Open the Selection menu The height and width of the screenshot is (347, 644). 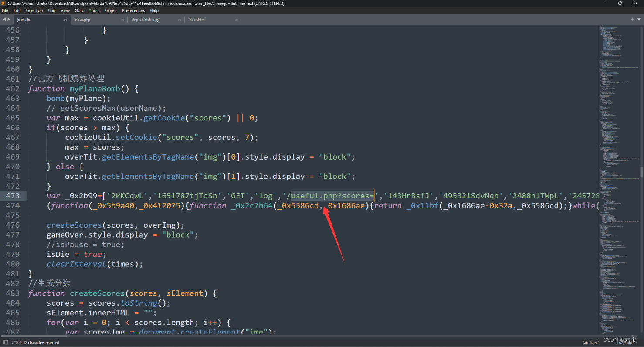click(34, 10)
